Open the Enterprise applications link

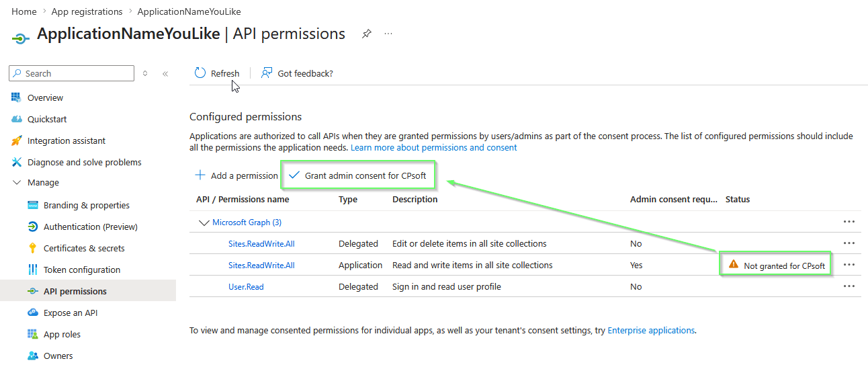click(x=651, y=330)
